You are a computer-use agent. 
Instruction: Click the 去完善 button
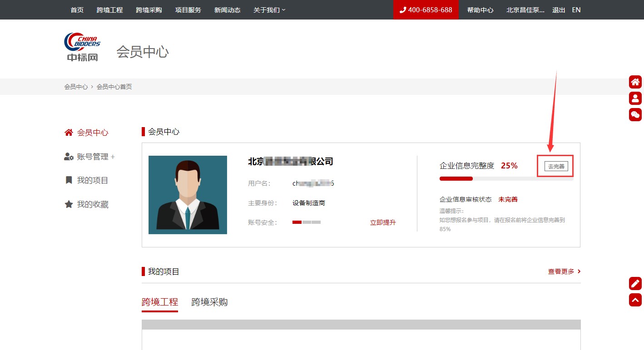pyautogui.click(x=556, y=166)
